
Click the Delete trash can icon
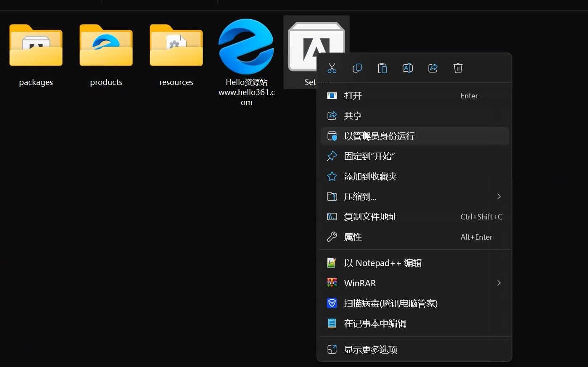458,68
